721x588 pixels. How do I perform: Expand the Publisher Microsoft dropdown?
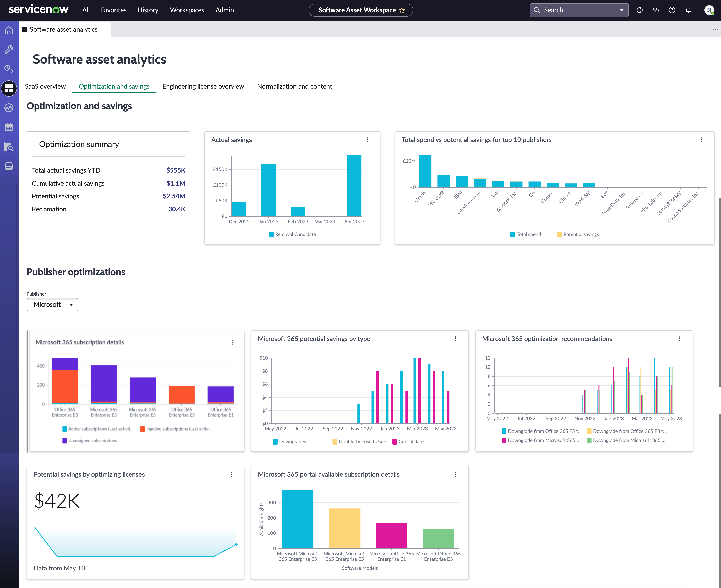tap(52, 304)
